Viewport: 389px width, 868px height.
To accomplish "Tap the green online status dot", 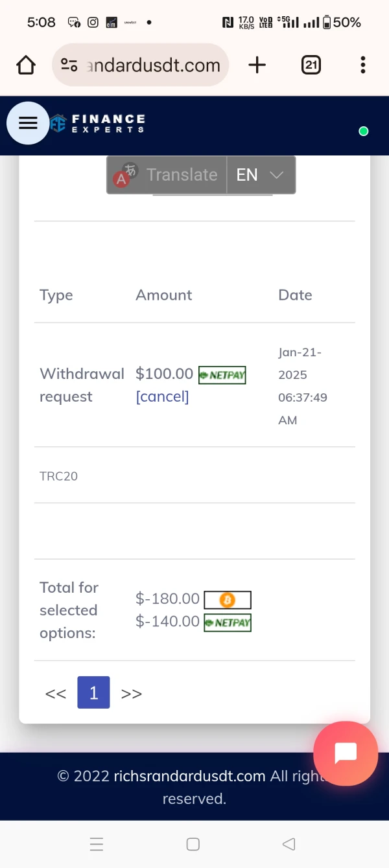I will click(364, 131).
